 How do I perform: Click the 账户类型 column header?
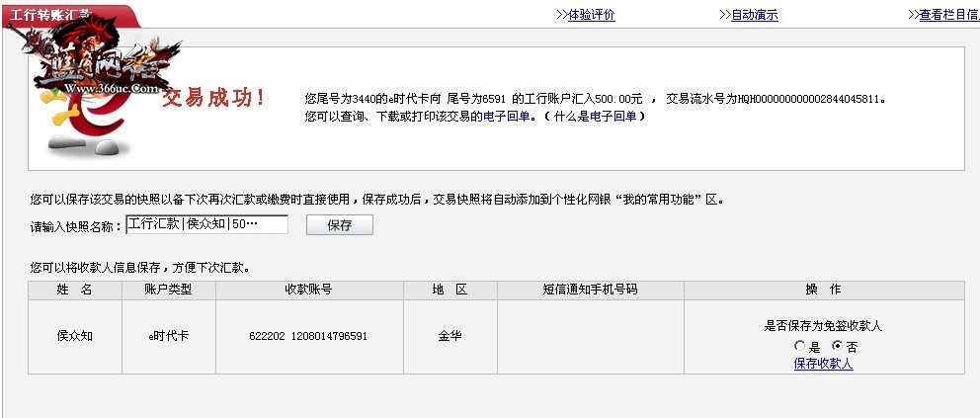click(168, 290)
